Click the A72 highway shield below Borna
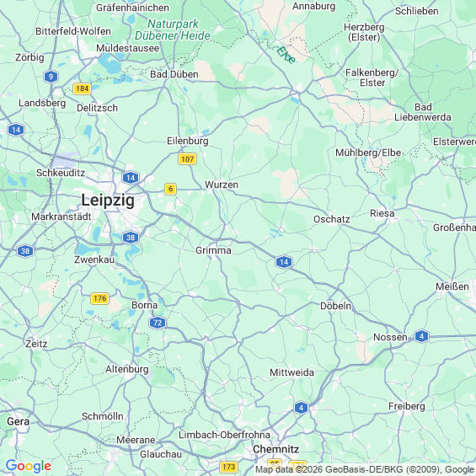The width and height of the screenshot is (476, 476). pyautogui.click(x=158, y=323)
